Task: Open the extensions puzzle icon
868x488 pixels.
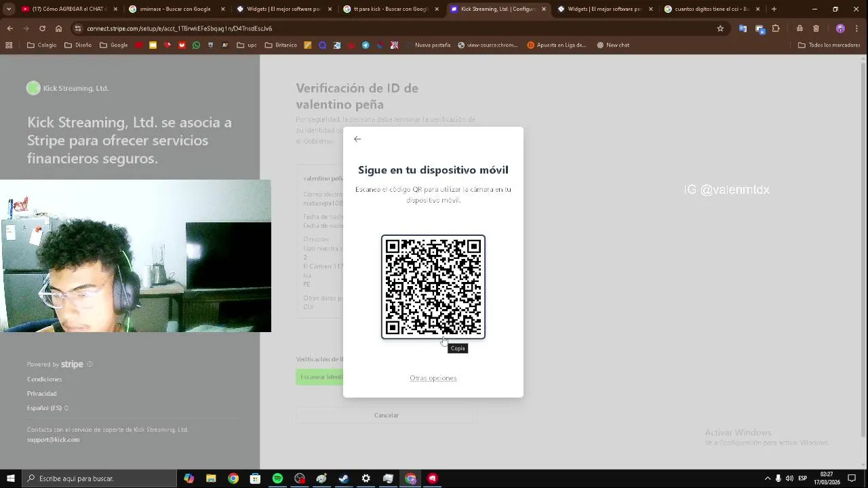Action: point(776,28)
